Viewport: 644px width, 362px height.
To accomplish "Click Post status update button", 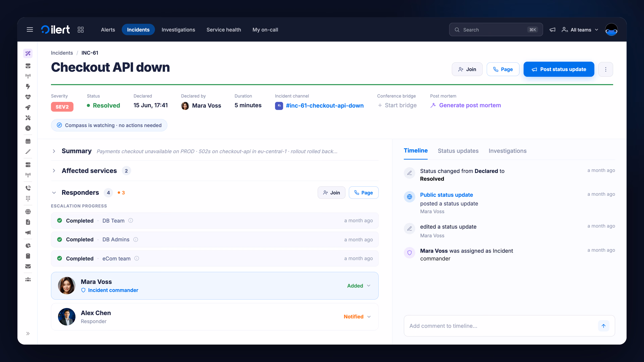I will point(559,69).
